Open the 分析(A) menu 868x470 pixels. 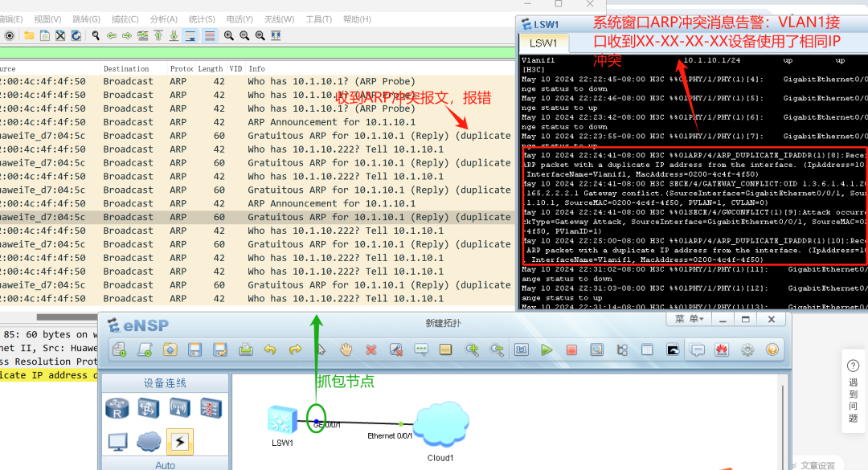164,19
